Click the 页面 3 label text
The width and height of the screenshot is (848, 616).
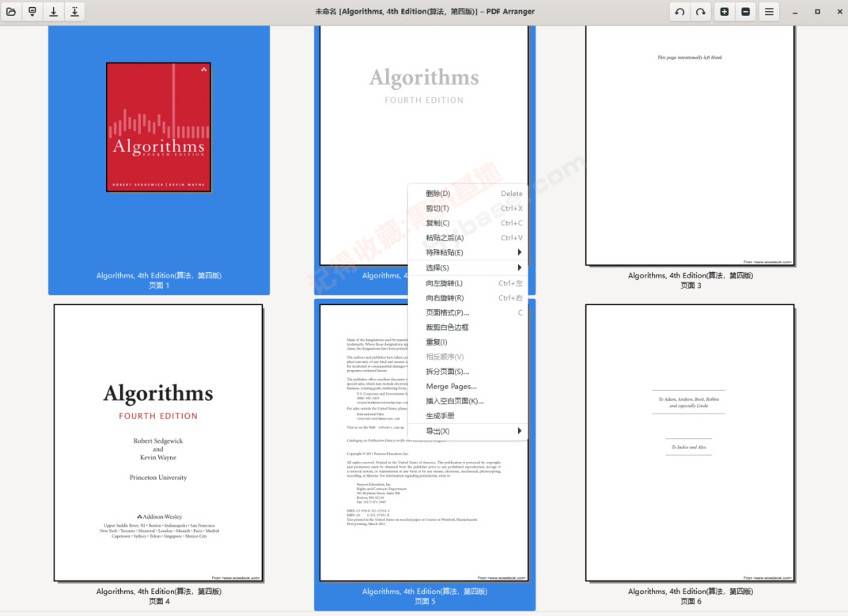point(691,285)
